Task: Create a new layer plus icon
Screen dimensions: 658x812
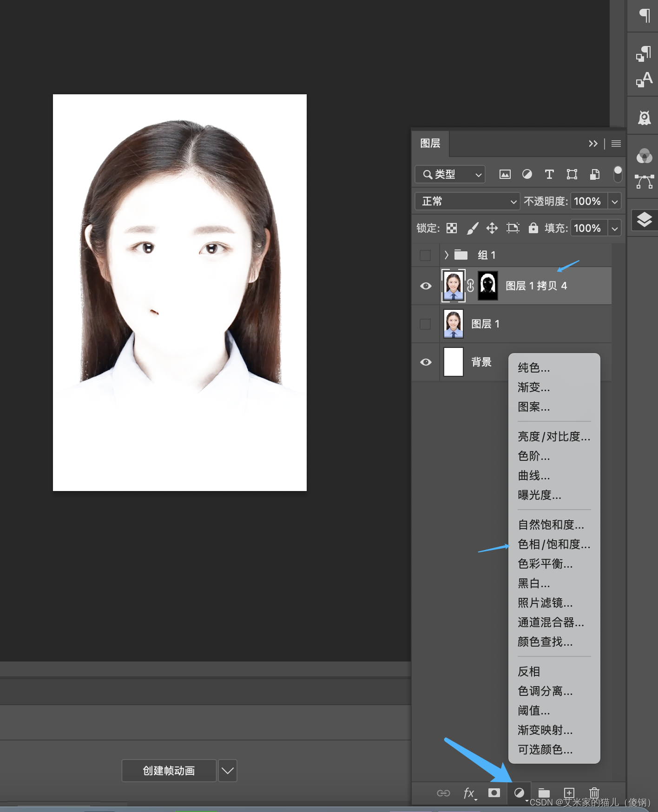Action: (569, 792)
